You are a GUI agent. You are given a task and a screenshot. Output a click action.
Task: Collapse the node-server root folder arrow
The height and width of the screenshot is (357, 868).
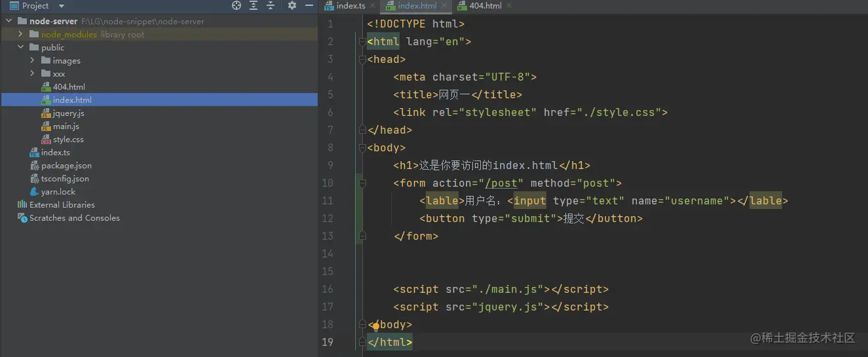click(9, 21)
